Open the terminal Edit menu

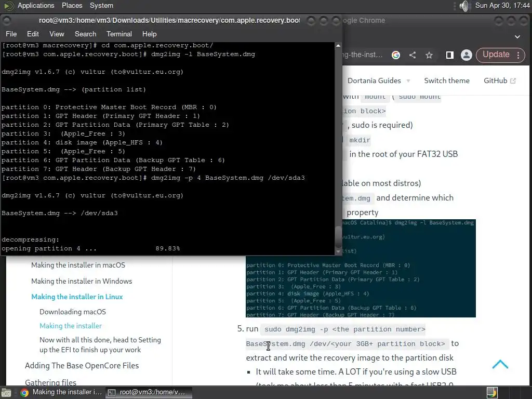pyautogui.click(x=33, y=34)
